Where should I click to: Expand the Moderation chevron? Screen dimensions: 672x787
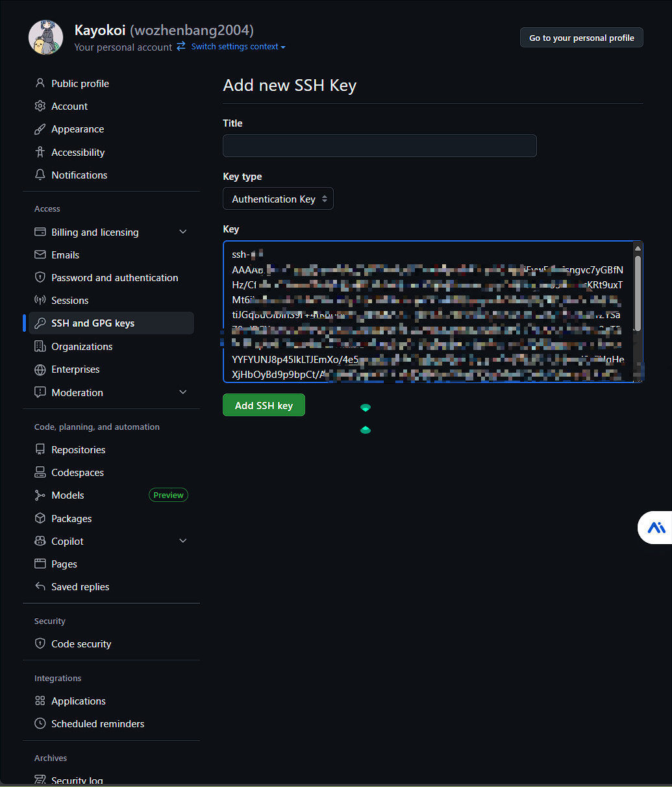tap(183, 392)
